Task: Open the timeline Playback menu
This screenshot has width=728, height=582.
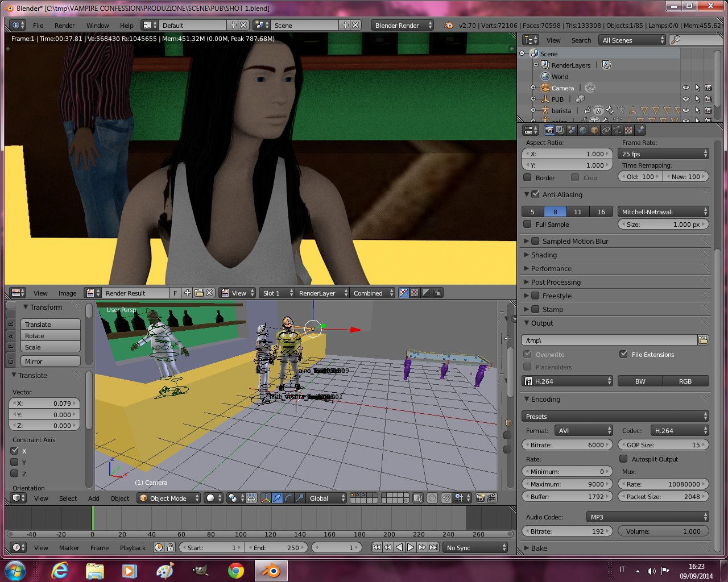Action: pos(133,547)
